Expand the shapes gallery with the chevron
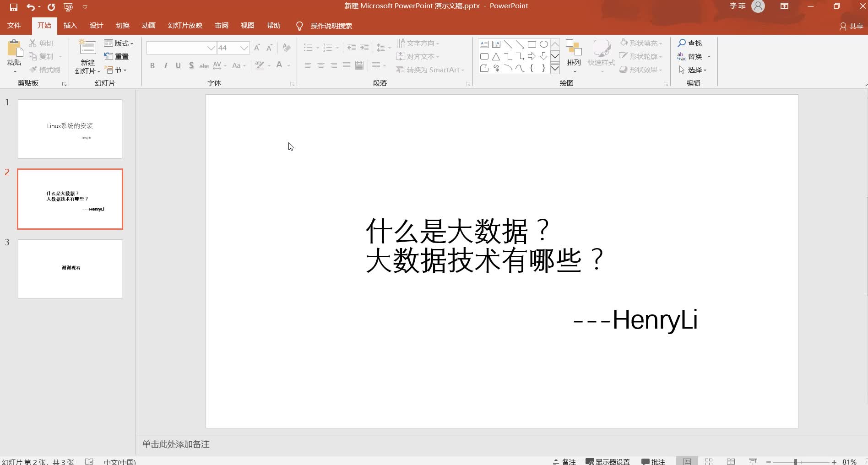Image resolution: width=868 pixels, height=465 pixels. click(555, 68)
